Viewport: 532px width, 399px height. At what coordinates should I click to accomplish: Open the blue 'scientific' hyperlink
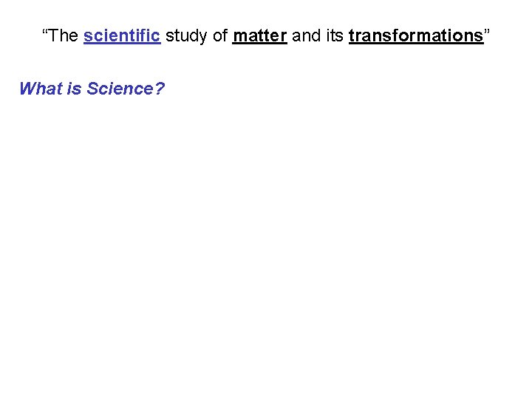122,36
